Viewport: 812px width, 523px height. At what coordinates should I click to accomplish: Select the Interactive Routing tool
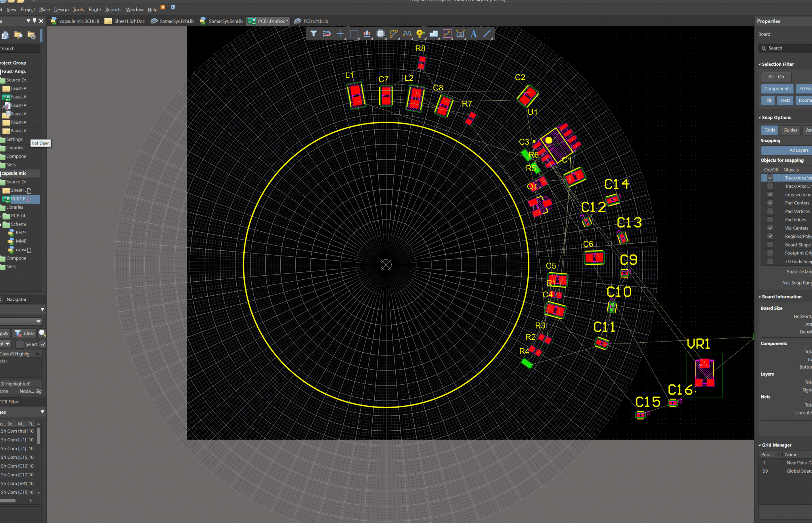coord(394,34)
